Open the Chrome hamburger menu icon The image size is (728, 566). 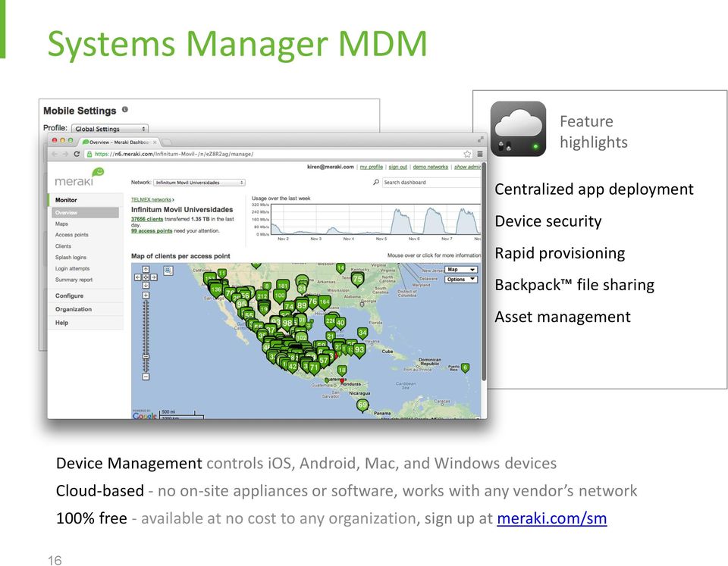[479, 154]
